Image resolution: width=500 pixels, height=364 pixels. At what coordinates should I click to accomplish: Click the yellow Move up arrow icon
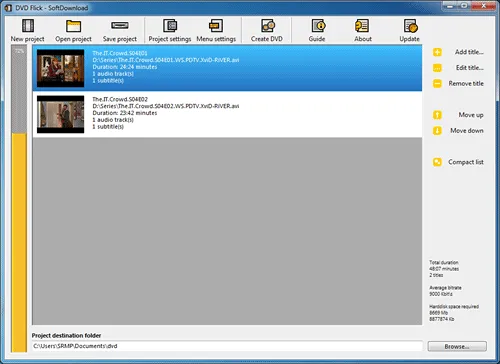click(437, 115)
